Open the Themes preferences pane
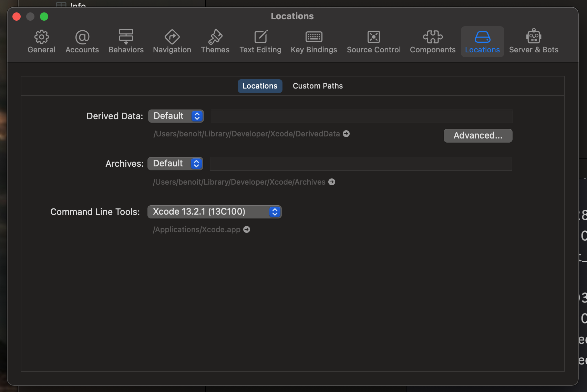 point(215,41)
